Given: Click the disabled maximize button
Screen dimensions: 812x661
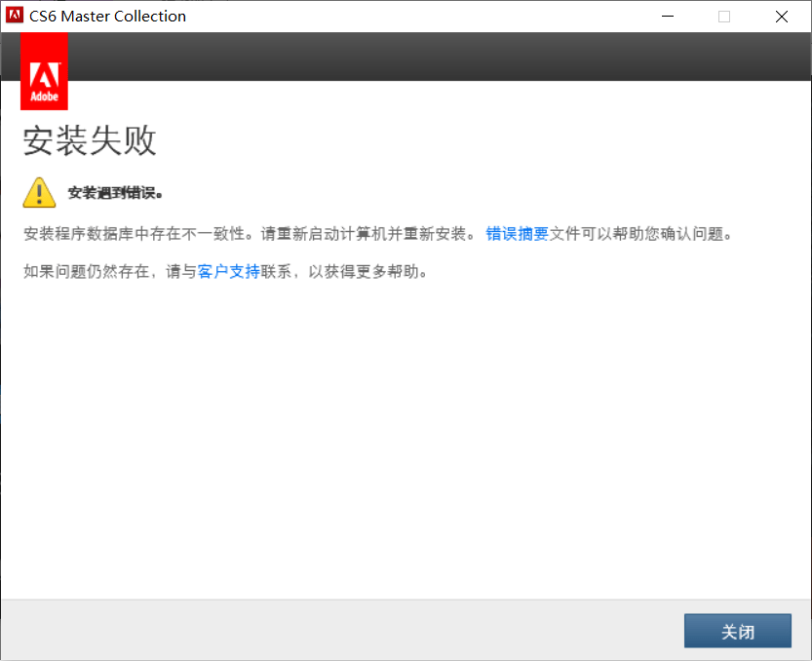Looking at the screenshot, I should [x=723, y=16].
